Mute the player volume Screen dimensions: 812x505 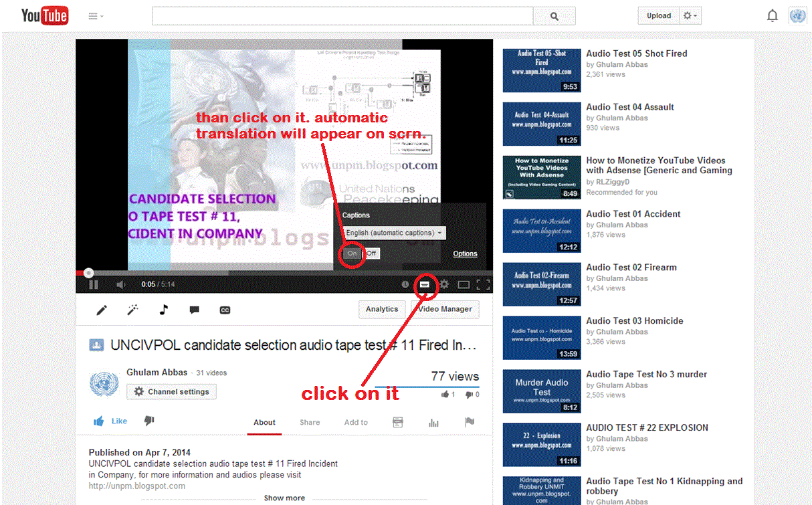tap(121, 284)
